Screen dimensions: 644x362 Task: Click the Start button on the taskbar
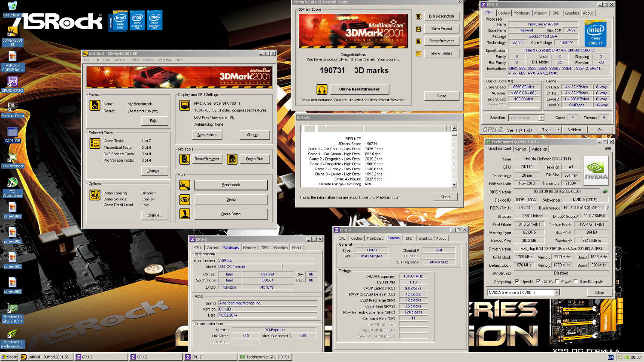(x=9, y=357)
